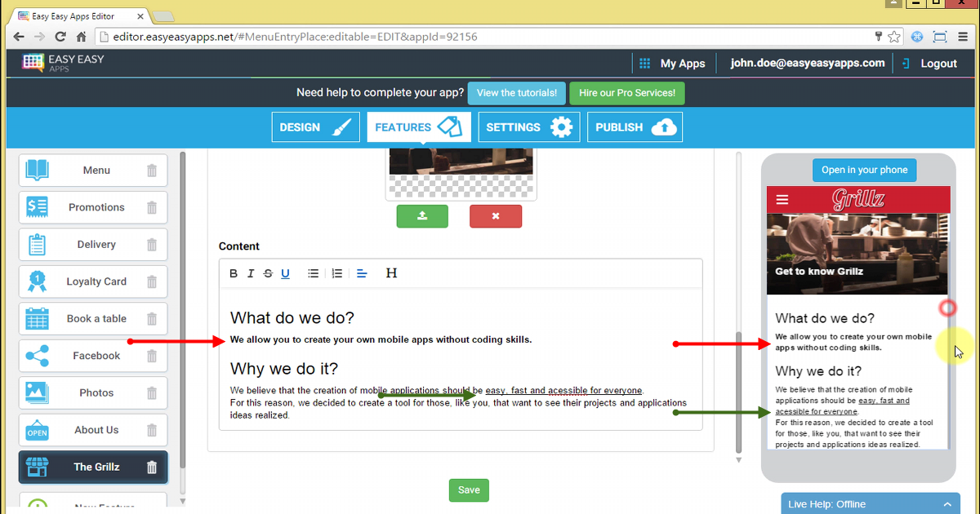Image resolution: width=980 pixels, height=514 pixels.
Task: Open the Facebook feature in the sidebar
Action: click(92, 356)
